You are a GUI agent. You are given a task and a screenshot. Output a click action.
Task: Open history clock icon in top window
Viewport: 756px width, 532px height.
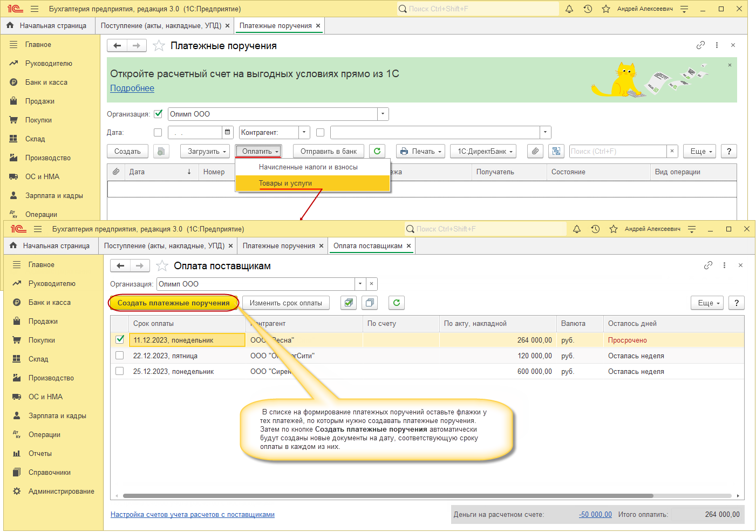tap(588, 9)
